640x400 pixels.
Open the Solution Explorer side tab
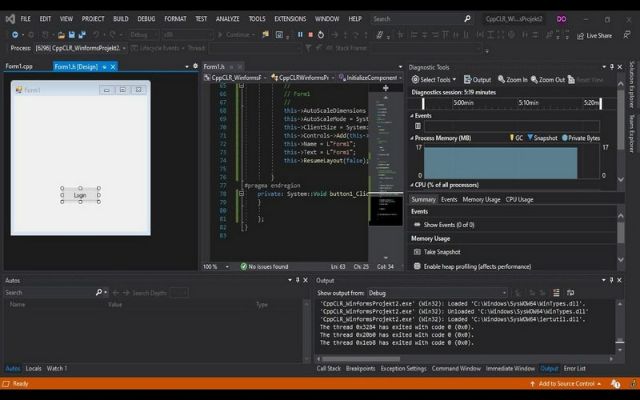(632, 84)
